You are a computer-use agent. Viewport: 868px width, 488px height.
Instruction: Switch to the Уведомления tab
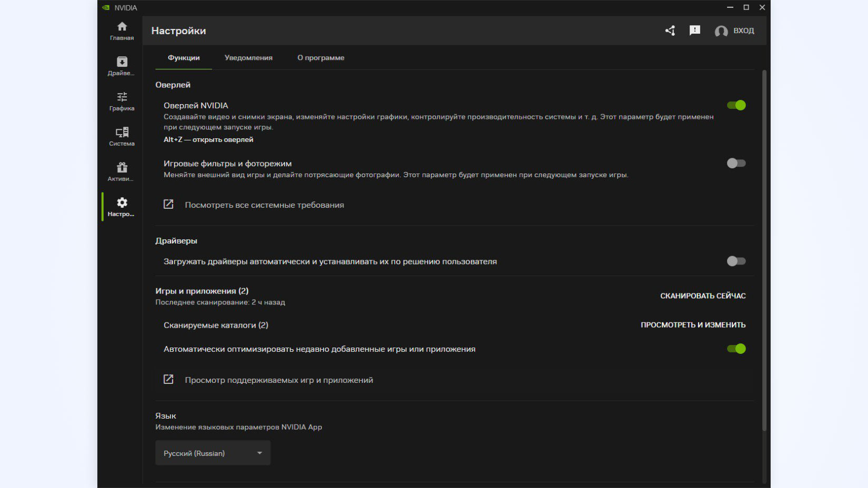coord(248,58)
